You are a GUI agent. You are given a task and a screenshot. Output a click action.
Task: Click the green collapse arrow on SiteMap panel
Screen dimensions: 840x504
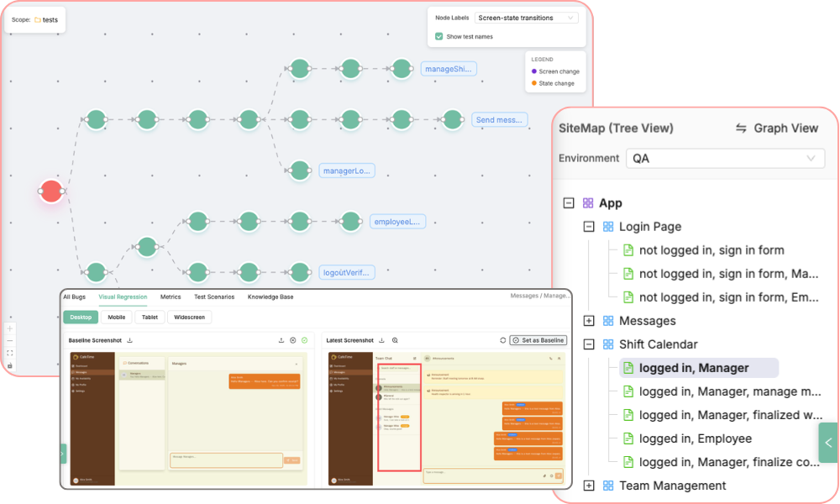(x=828, y=443)
